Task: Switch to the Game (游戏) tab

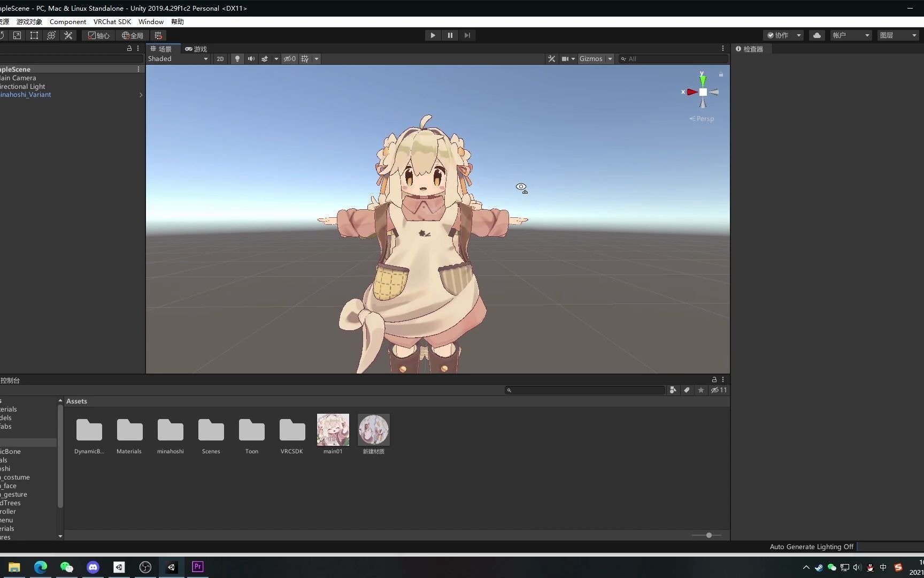Action: 196,49
